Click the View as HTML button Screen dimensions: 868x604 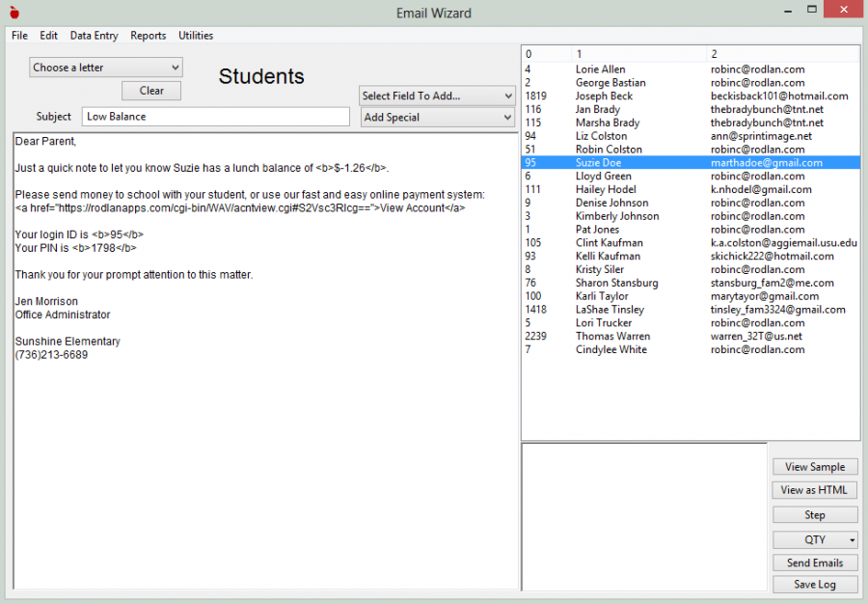(814, 490)
